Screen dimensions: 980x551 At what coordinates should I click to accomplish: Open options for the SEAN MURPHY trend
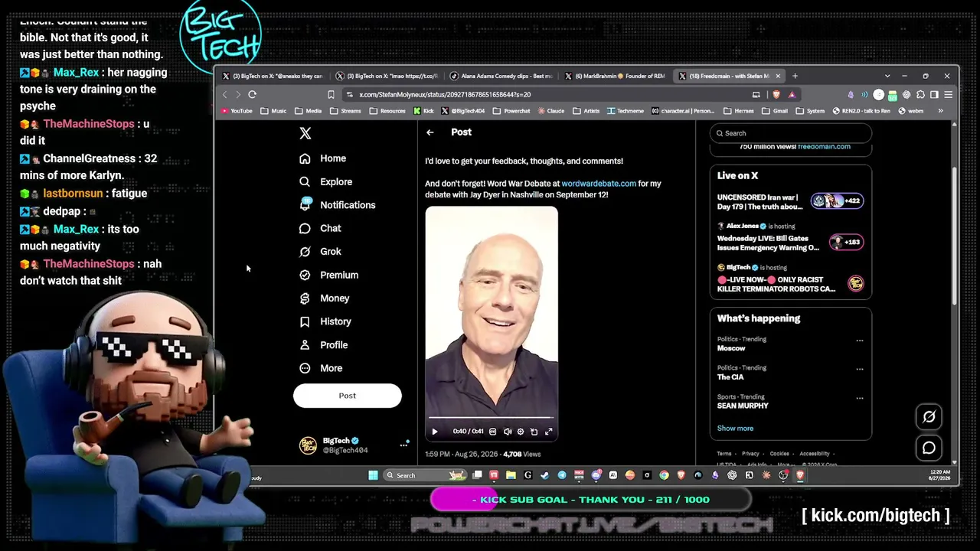(860, 398)
